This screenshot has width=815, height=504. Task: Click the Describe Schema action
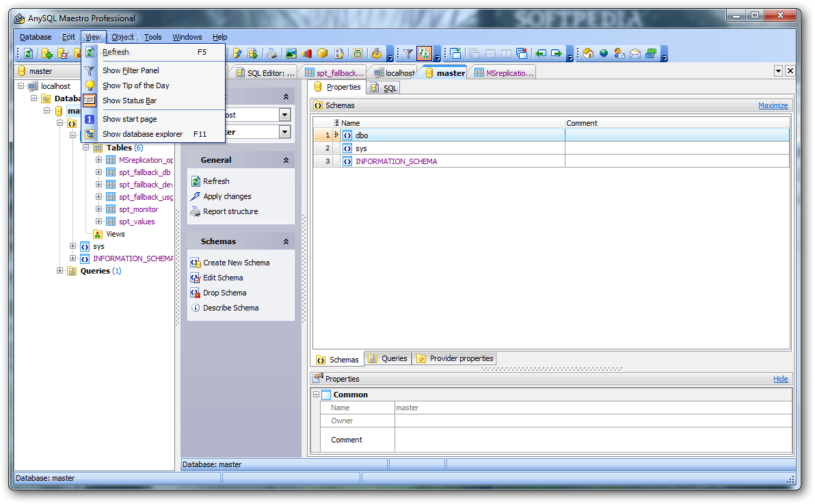pos(231,308)
